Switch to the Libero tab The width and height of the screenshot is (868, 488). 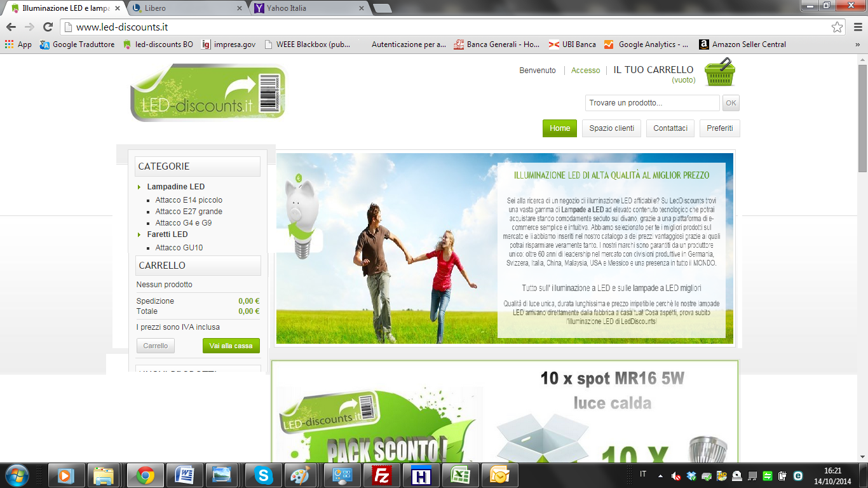pos(183,8)
